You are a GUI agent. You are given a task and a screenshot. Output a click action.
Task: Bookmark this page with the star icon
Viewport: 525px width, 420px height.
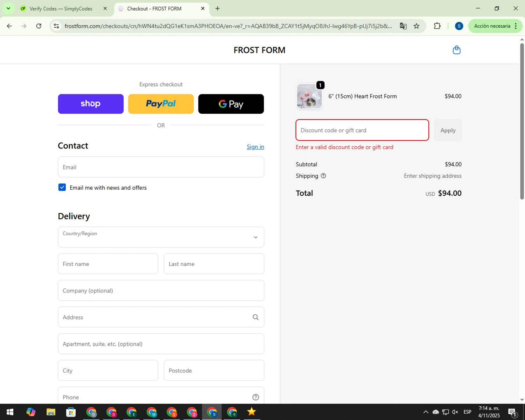point(416,26)
